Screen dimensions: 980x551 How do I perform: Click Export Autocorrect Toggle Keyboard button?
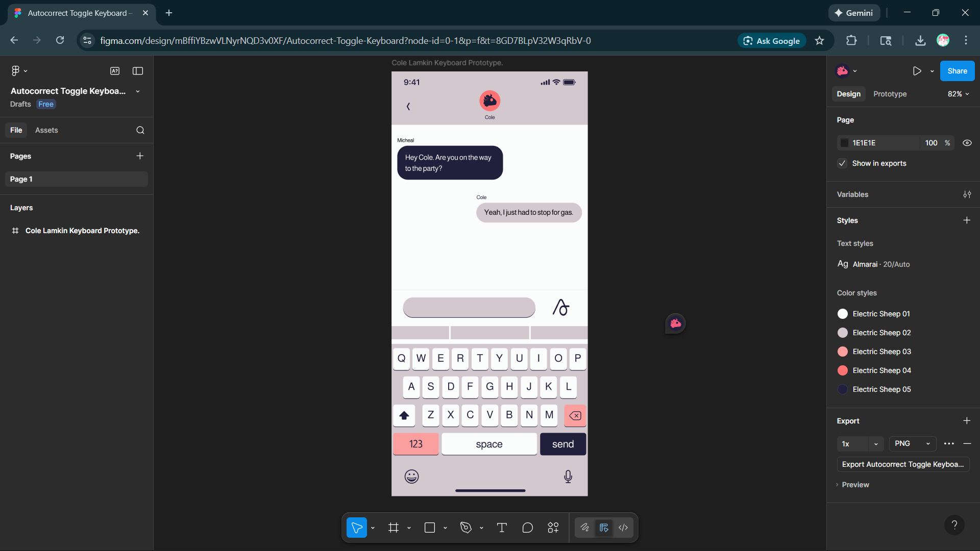[902, 464]
